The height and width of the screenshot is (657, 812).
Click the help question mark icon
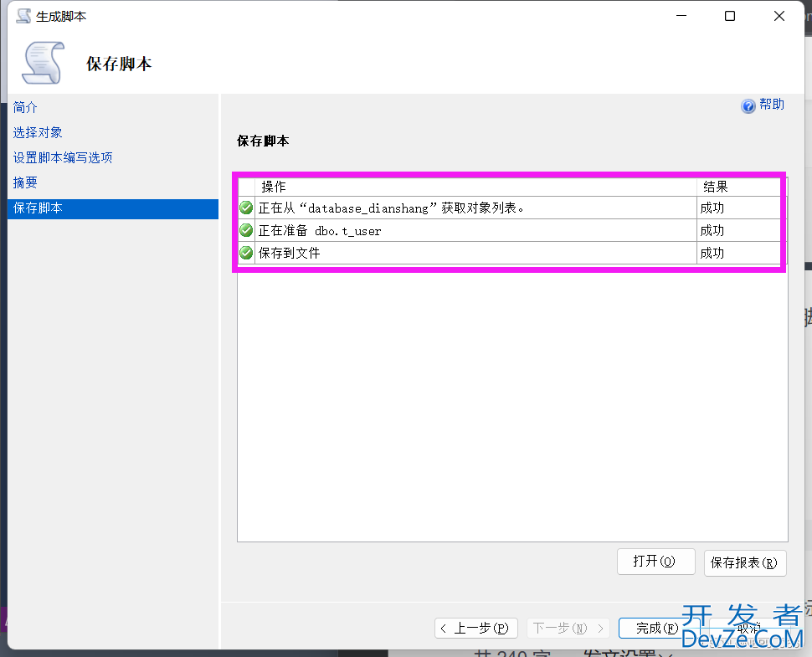pyautogui.click(x=748, y=106)
